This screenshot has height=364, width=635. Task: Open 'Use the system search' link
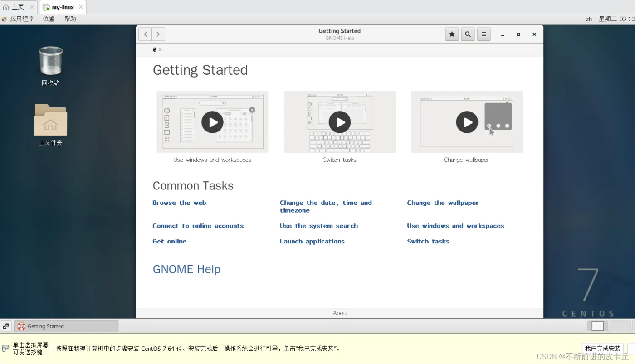click(x=319, y=226)
